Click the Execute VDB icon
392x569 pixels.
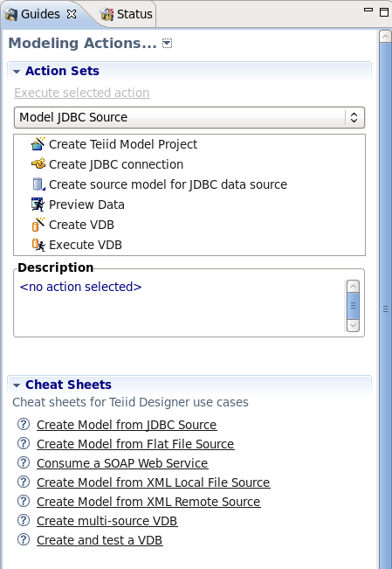[38, 245]
